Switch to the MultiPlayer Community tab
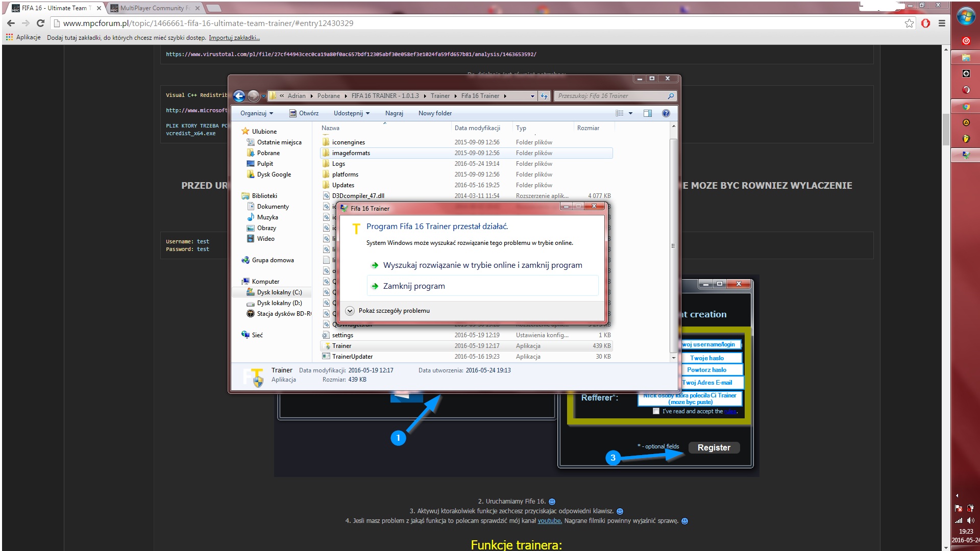This screenshot has height=551, width=980. (155, 8)
